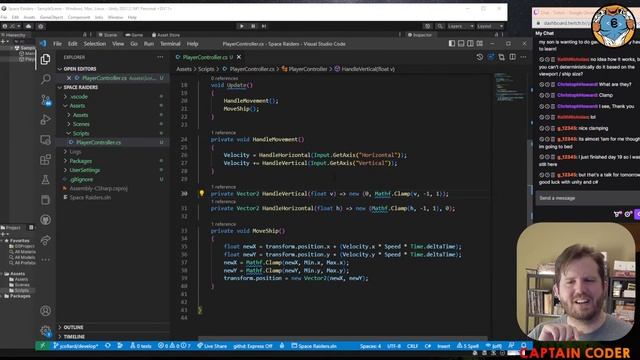
Task: Synchronize changes in the status bar
Action: (108, 346)
